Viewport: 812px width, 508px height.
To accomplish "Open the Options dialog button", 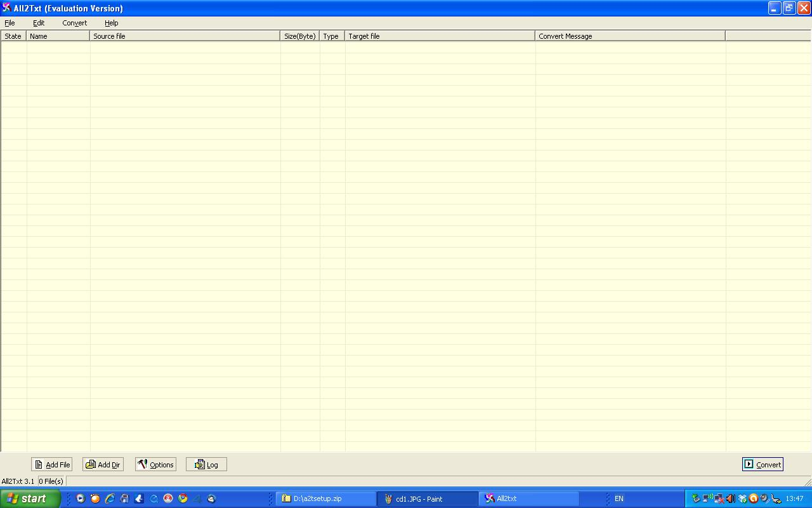I will (x=155, y=465).
